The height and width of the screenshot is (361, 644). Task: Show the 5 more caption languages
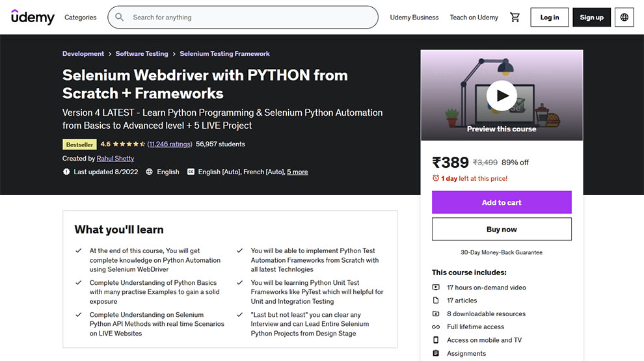click(297, 172)
